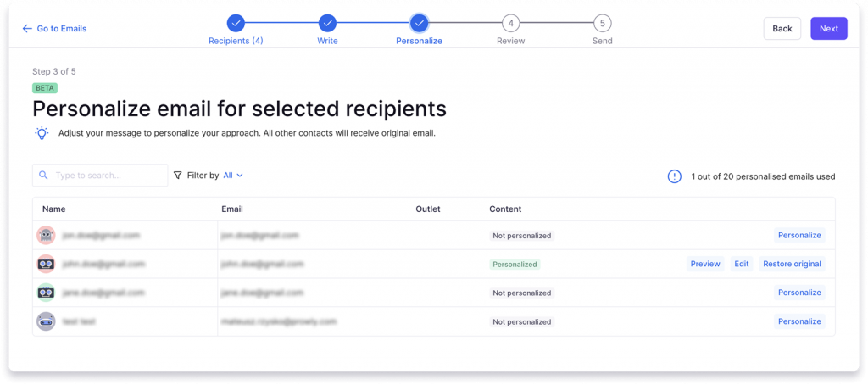Screen dimensions: 868x385
Task: Open the Filter by All dropdown
Action: (x=233, y=176)
